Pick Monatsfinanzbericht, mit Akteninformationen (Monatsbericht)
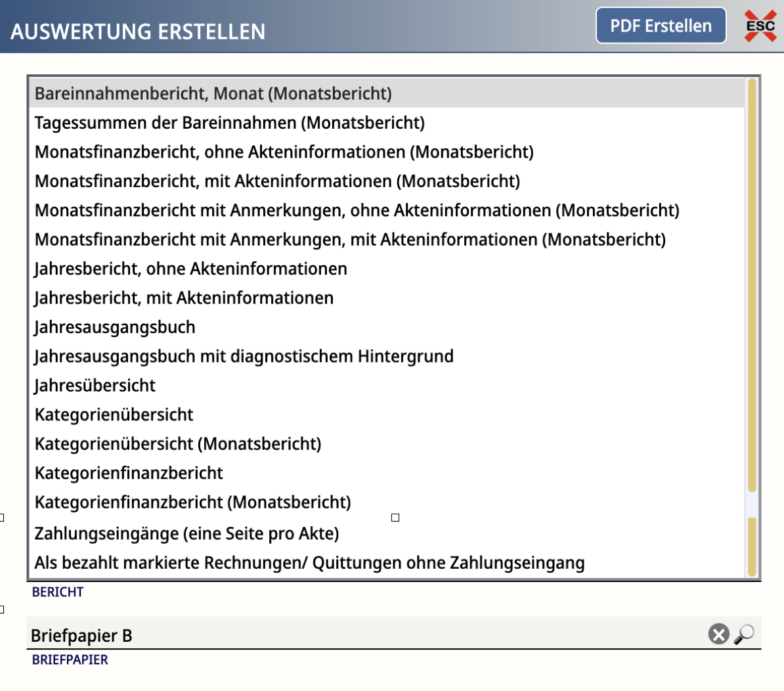This screenshot has height=691, width=784. (x=277, y=181)
